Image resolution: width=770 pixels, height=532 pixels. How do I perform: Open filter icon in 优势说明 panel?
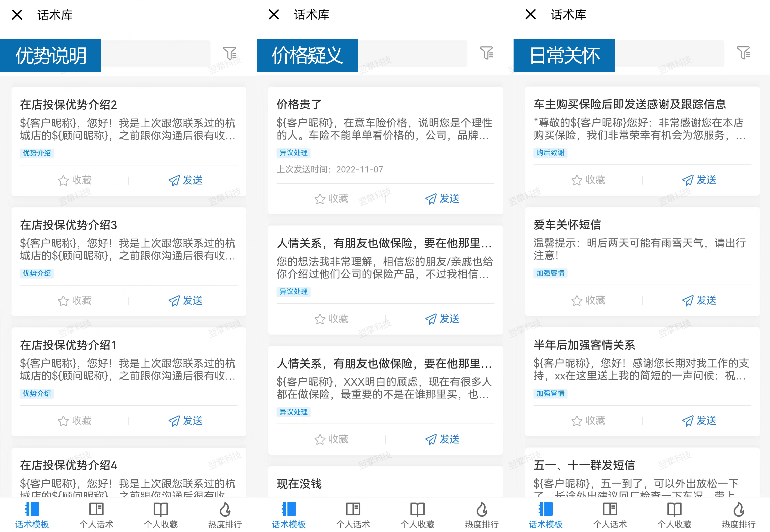tap(230, 53)
